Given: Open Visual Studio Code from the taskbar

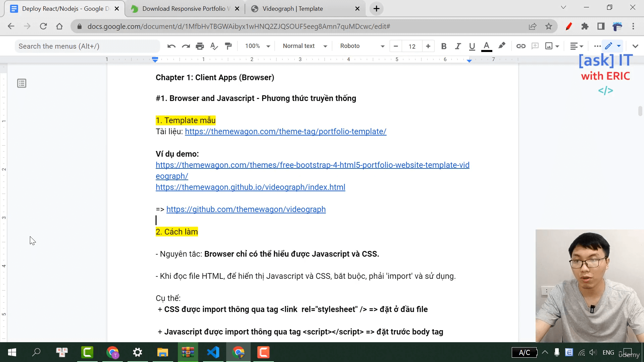Looking at the screenshot, I should pyautogui.click(x=213, y=352).
